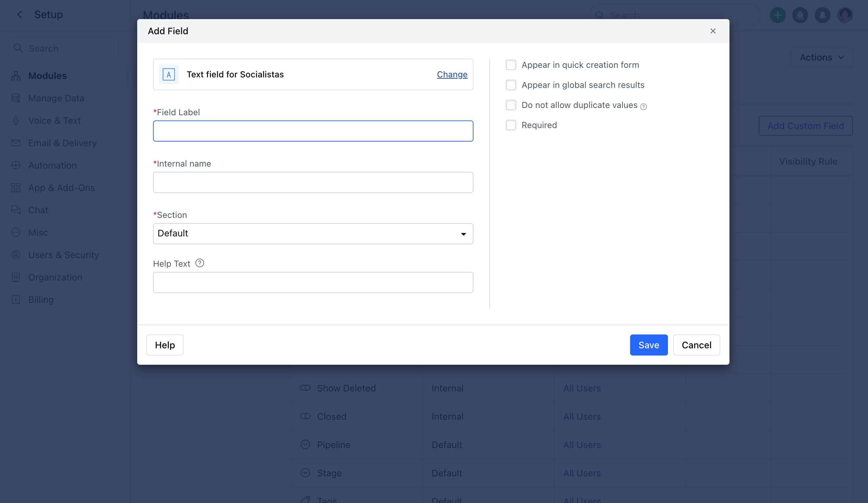
Task: Click the Manage Data database icon
Action: (x=16, y=98)
